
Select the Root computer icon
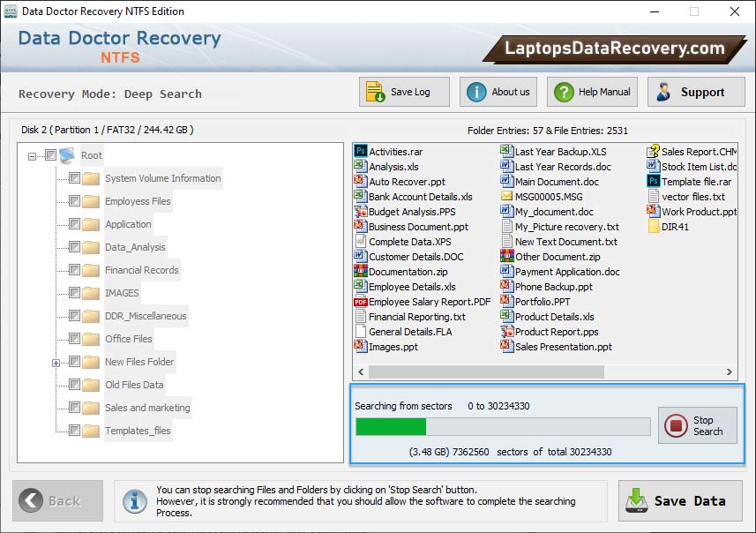pos(67,155)
